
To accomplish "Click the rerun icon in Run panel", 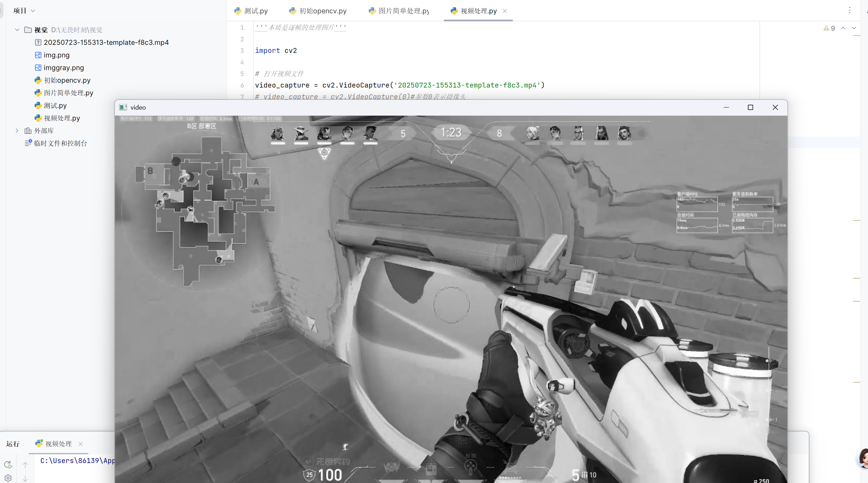I will click(x=8, y=465).
